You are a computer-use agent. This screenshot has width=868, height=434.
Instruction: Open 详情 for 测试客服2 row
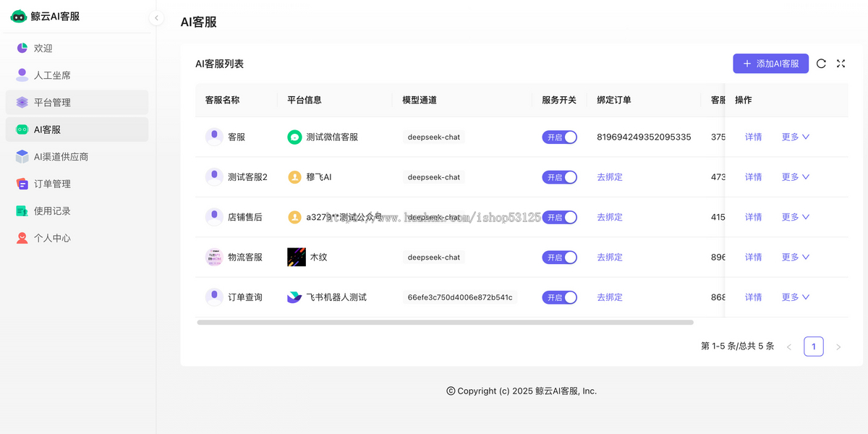click(x=753, y=176)
